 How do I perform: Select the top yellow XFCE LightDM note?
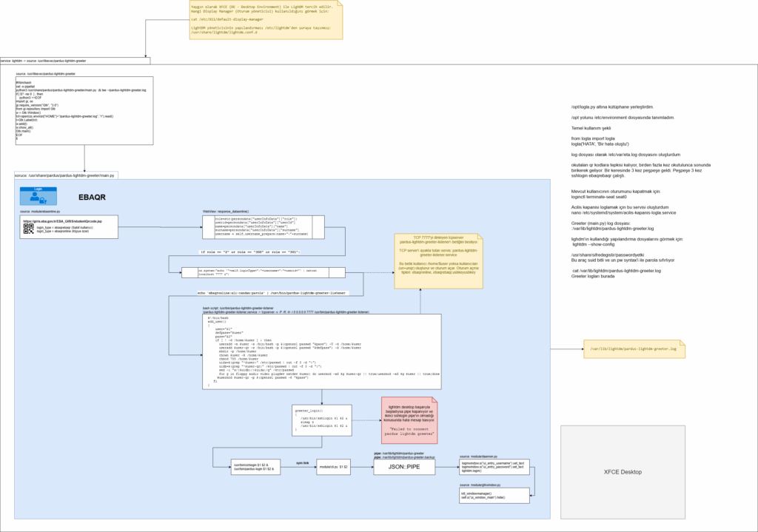266,20
